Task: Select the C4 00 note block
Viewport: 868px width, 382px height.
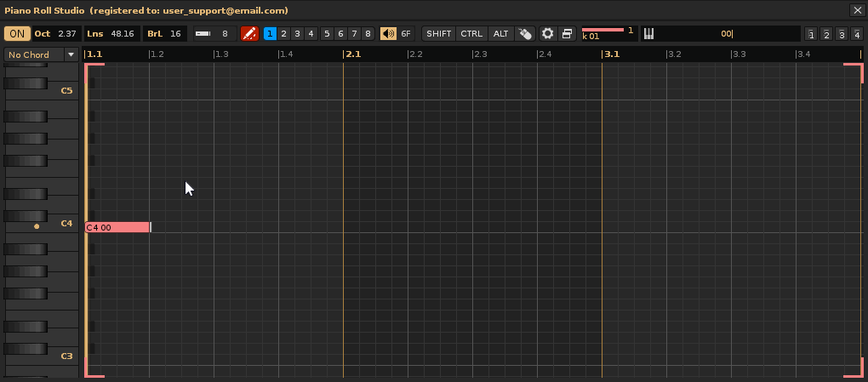Action: 117,227
